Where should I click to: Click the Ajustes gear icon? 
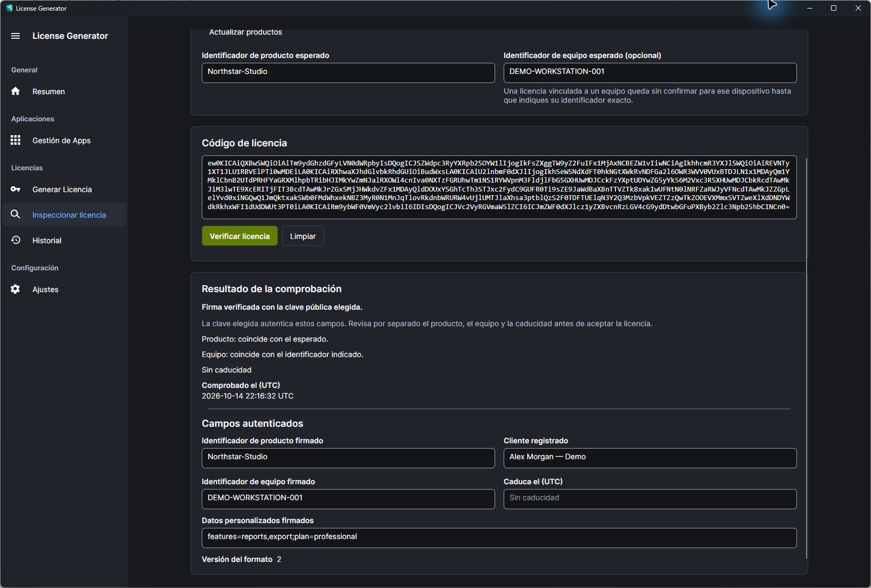click(15, 289)
